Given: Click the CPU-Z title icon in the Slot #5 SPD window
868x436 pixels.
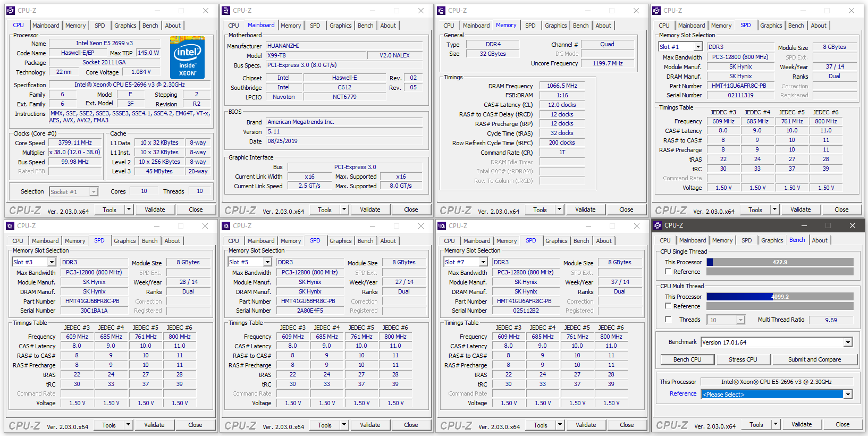Looking at the screenshot, I should pos(226,226).
